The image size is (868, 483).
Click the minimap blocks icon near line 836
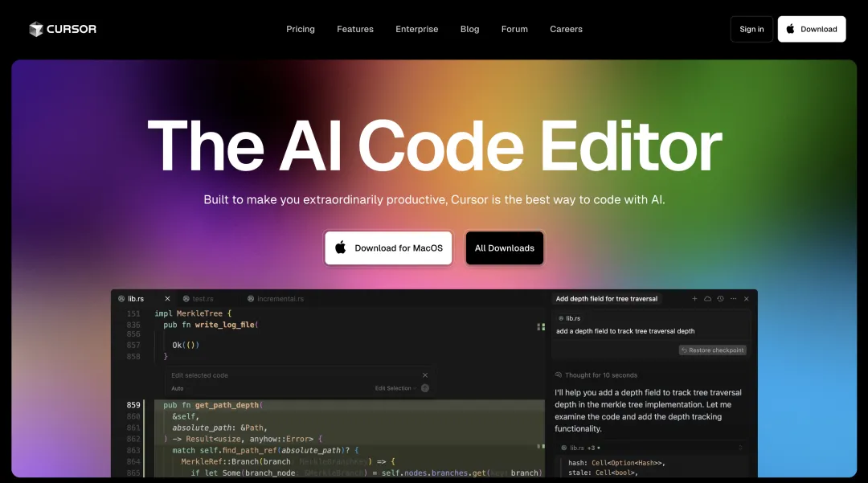coord(541,327)
